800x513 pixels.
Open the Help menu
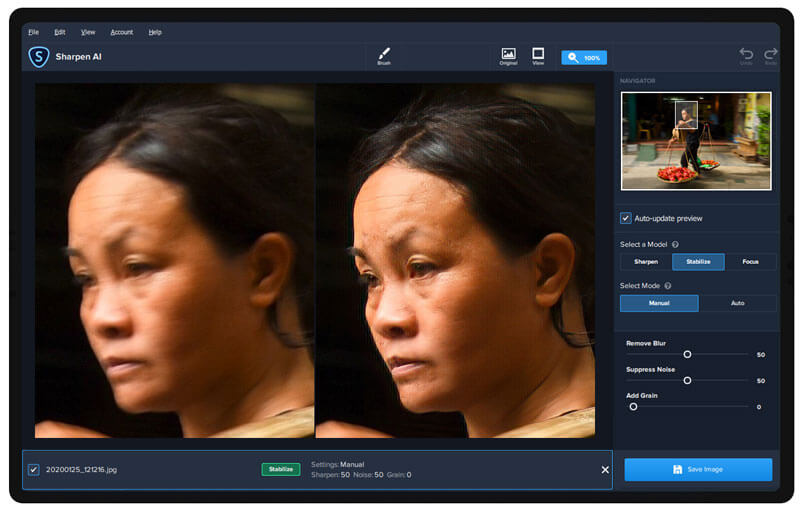click(155, 32)
